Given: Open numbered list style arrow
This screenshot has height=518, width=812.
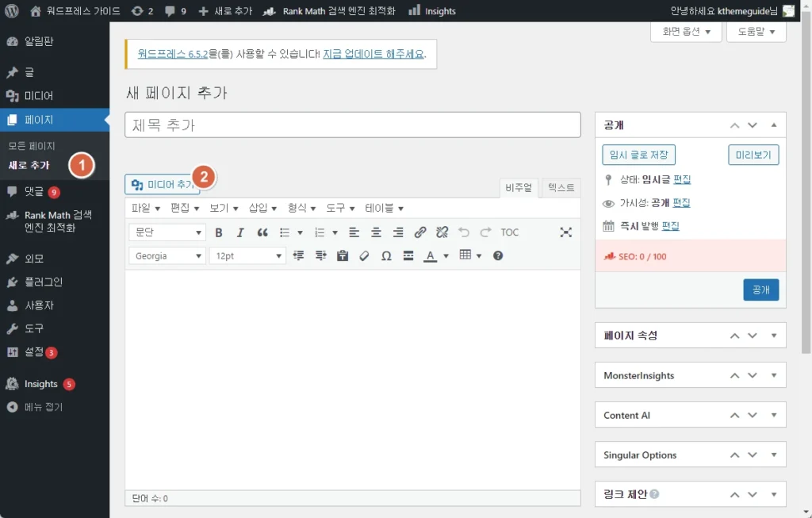Looking at the screenshot, I should point(335,232).
